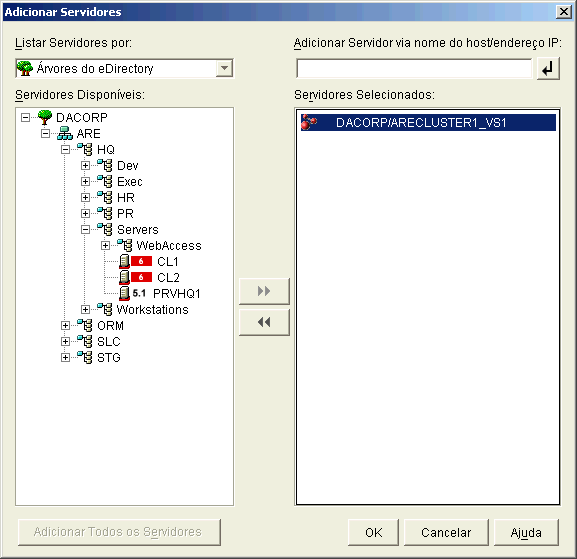
Task: Click the WebAccess container icon
Action: click(x=125, y=245)
